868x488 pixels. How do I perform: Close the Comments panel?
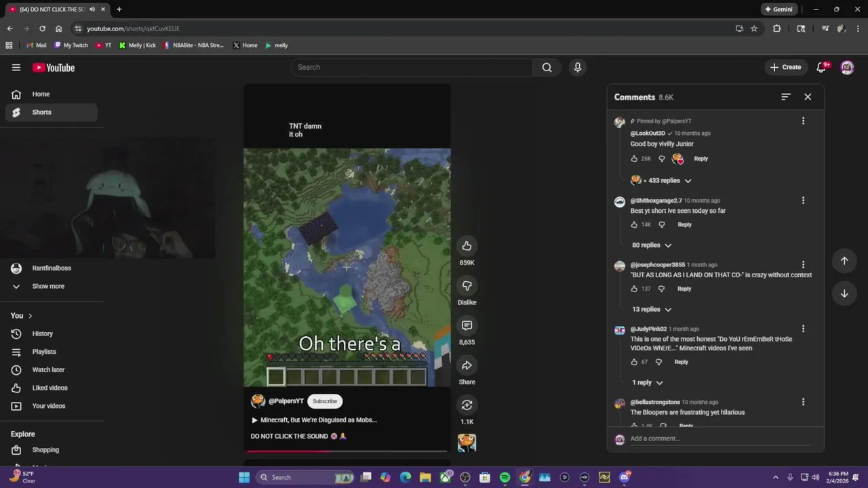808,97
